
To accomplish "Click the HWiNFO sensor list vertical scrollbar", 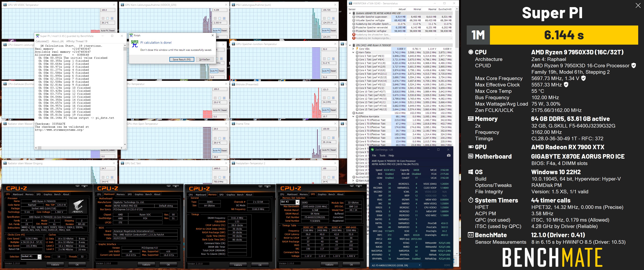I will [457, 131].
